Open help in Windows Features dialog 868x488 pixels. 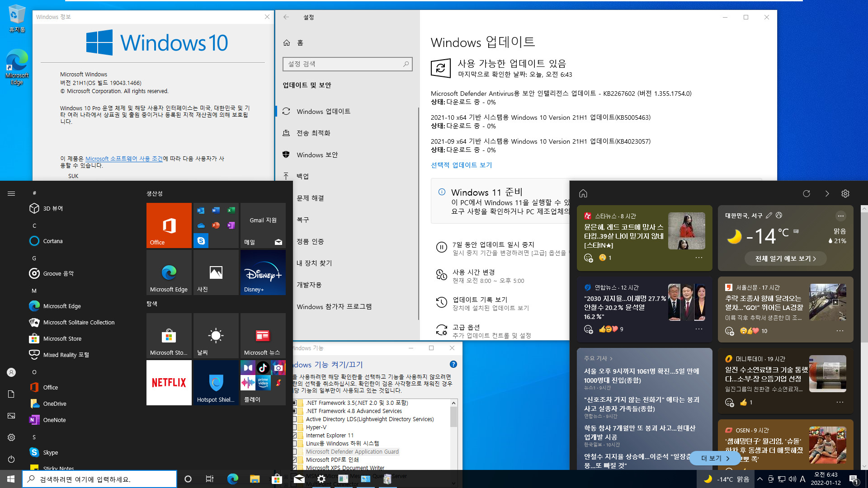(x=453, y=364)
